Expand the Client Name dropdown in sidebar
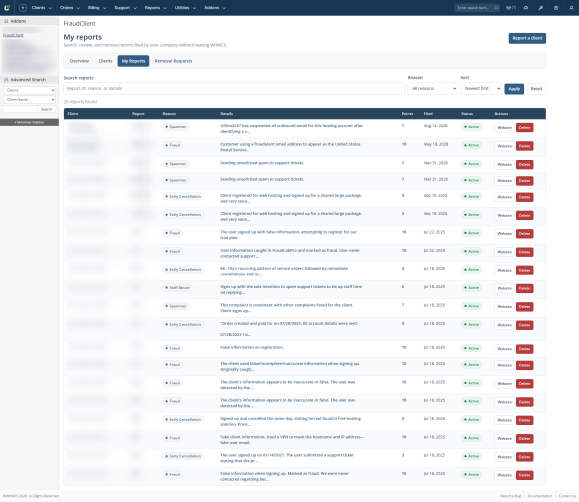Viewport: 579px width, 502px height. tap(30, 100)
